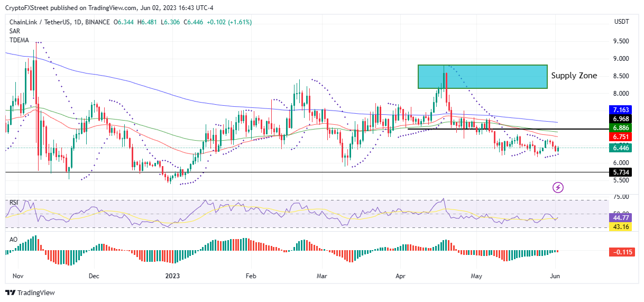
Task: Select the SAR indicator label
Action: point(14,31)
